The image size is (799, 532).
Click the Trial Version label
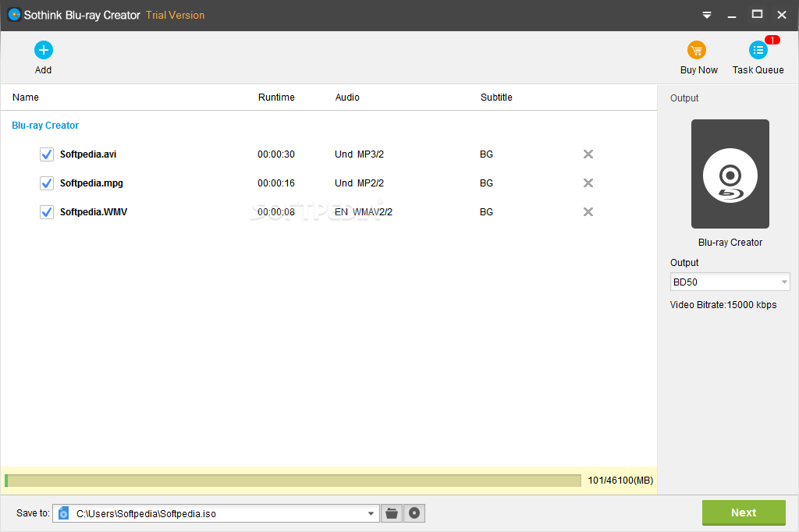click(x=175, y=16)
